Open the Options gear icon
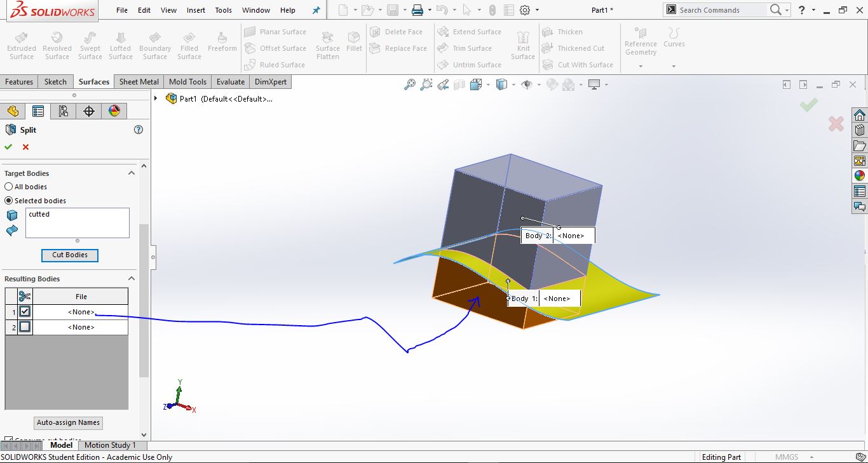 525,10
